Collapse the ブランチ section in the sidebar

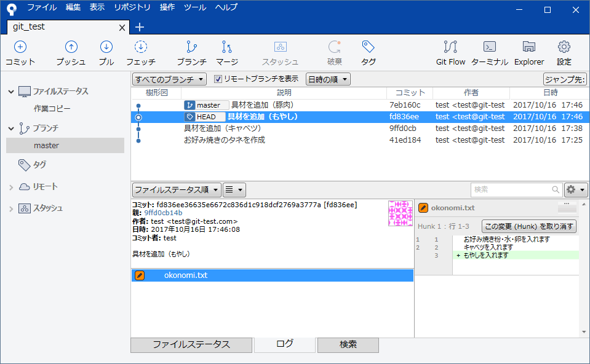coord(11,129)
